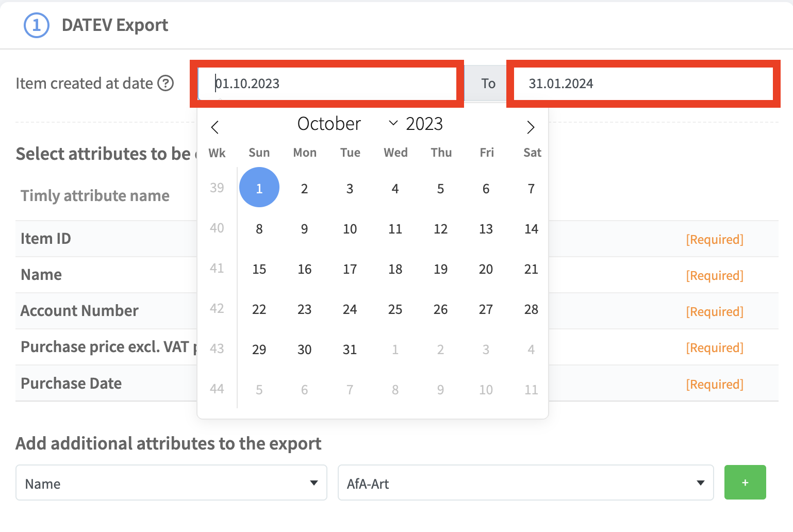Pick October 25 in the calendar
The width and height of the screenshot is (793, 532).
pyautogui.click(x=395, y=309)
